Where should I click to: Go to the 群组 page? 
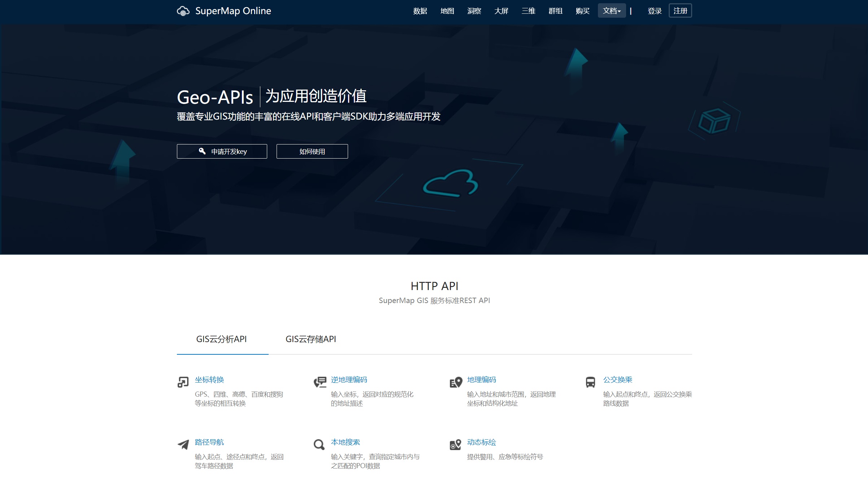coord(555,11)
